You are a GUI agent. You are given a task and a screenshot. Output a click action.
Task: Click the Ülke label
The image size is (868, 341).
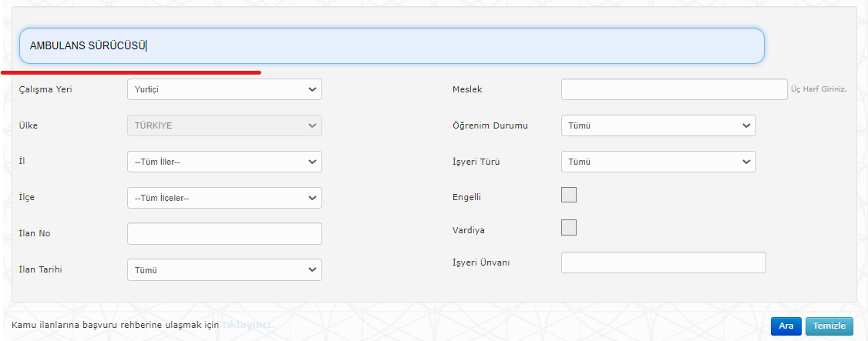(x=29, y=125)
